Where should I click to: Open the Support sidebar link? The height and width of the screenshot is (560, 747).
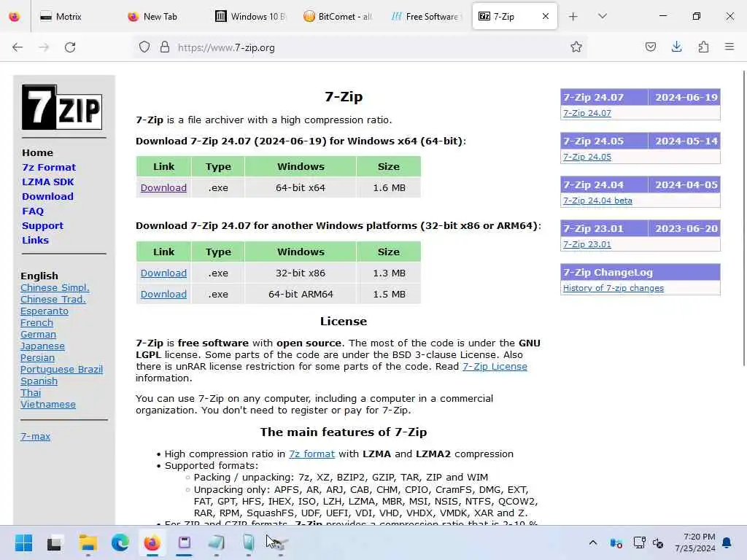pos(42,226)
